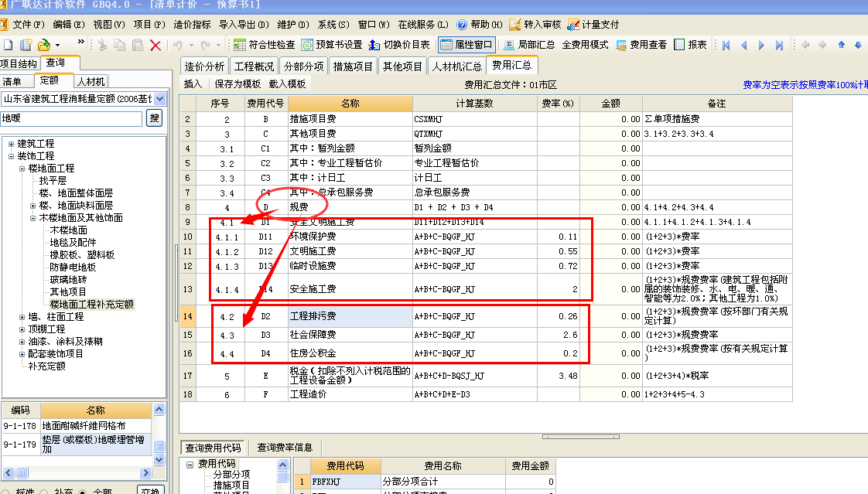Click 保存为模板 button
Screen dimensions: 868x494
tap(238, 83)
